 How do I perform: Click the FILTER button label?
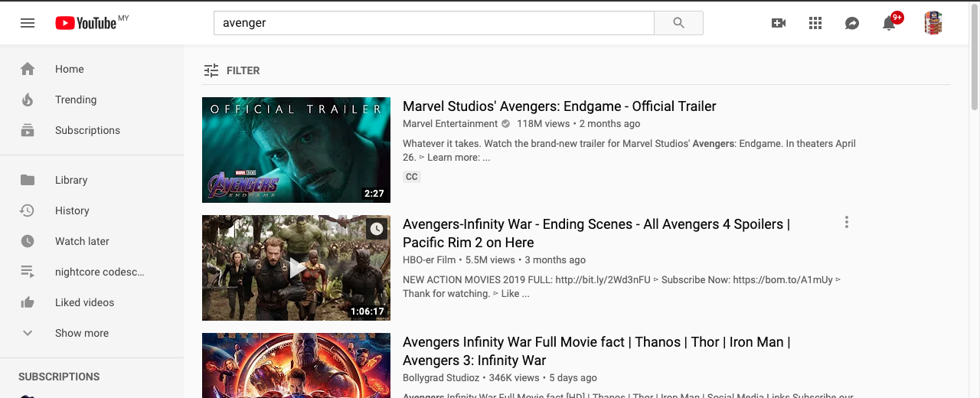tap(243, 70)
